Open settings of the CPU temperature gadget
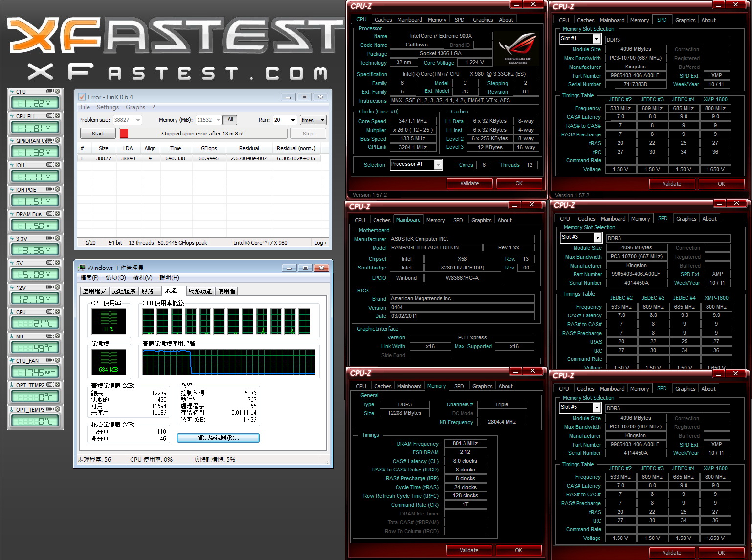 pos(50,312)
